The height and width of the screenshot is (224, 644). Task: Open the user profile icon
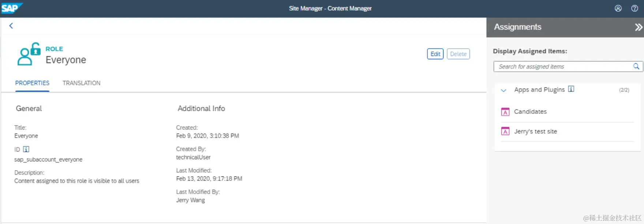tap(618, 8)
